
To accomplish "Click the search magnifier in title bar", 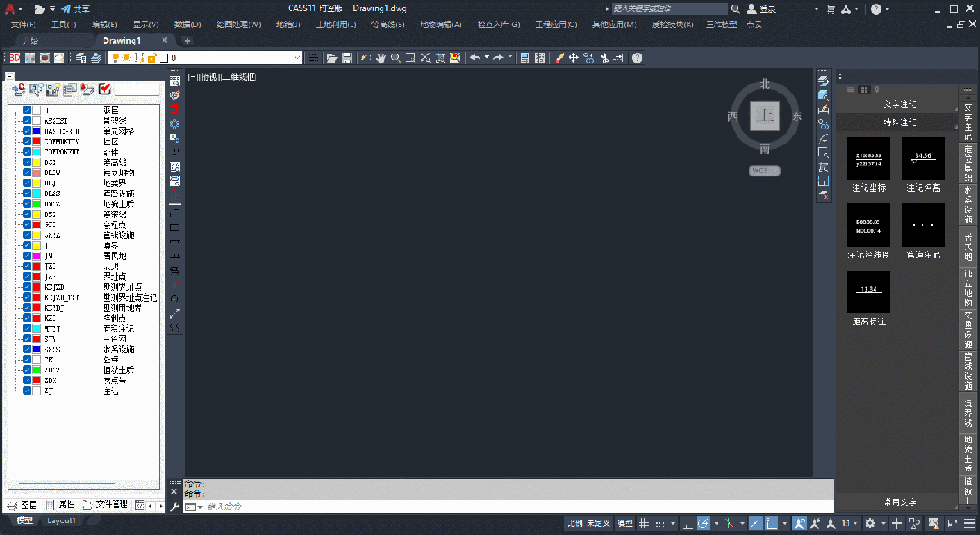I will 736,9.
